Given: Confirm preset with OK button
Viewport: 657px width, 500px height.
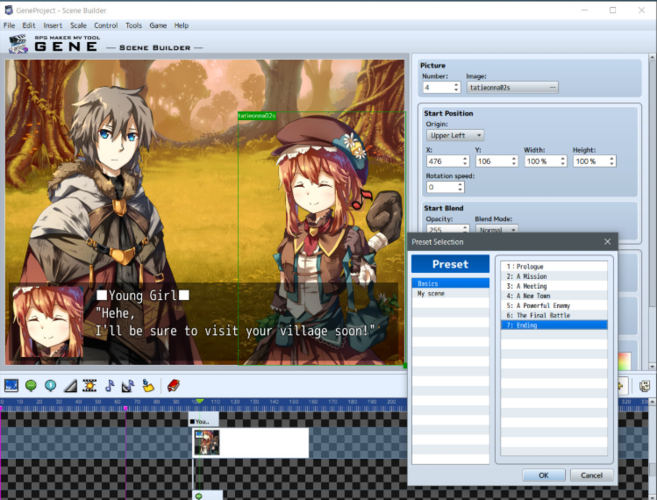Looking at the screenshot, I should coord(543,475).
